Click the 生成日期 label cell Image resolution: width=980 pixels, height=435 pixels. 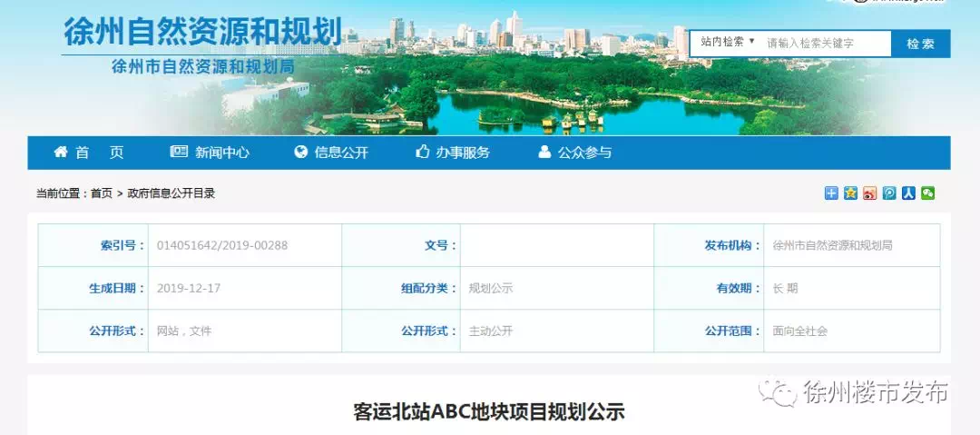click(93, 289)
